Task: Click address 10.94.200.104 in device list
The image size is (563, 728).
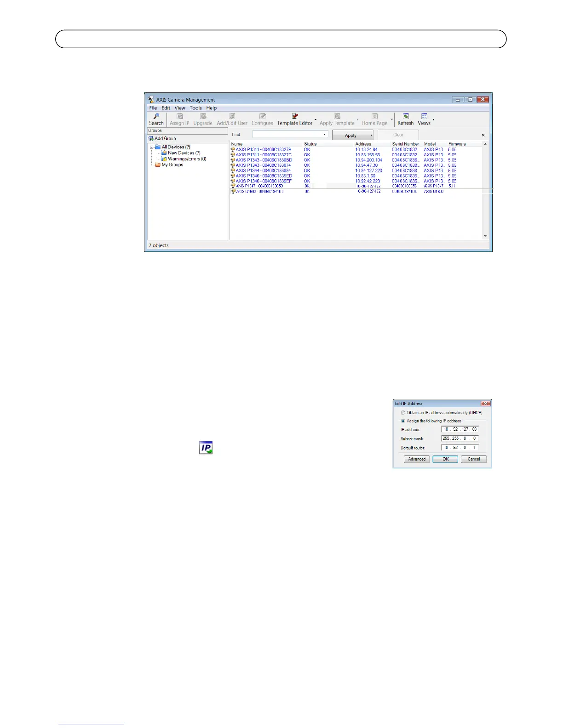Action: 368,160
